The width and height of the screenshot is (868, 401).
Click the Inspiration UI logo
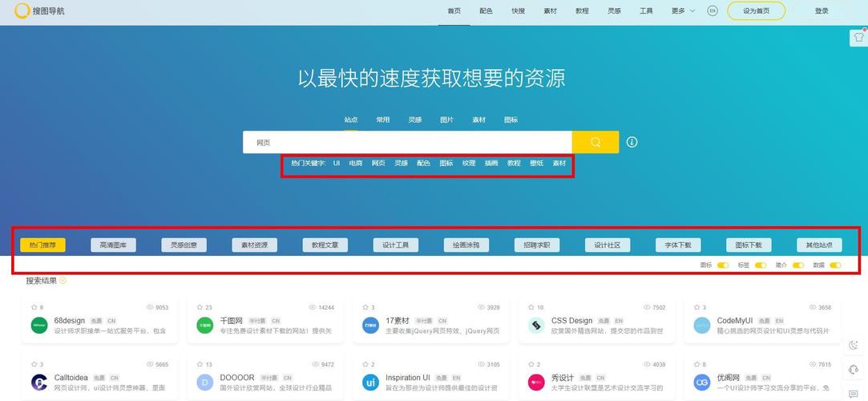pyautogui.click(x=370, y=383)
